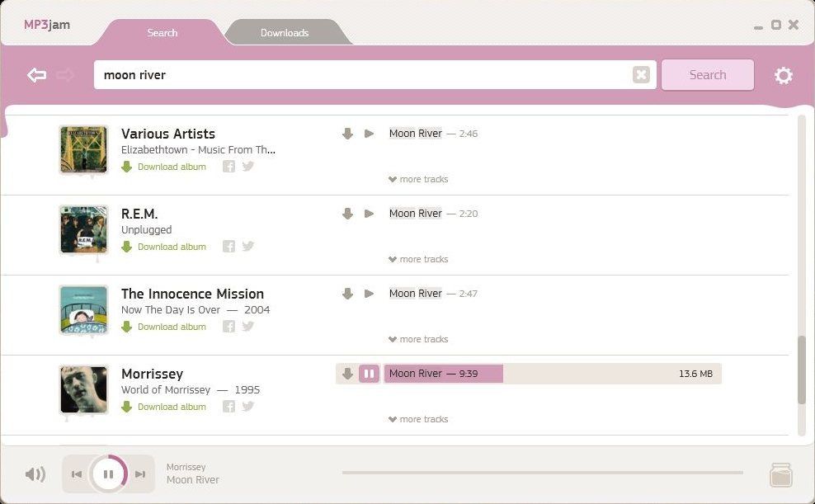Open R.E.M. Unplugged cover thumbnail
The height and width of the screenshot is (504, 815).
[83, 229]
